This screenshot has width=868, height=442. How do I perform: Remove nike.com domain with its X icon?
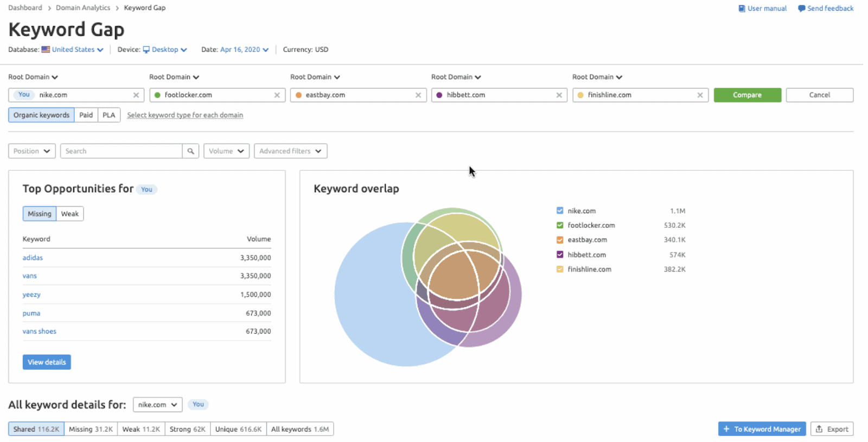click(x=136, y=95)
